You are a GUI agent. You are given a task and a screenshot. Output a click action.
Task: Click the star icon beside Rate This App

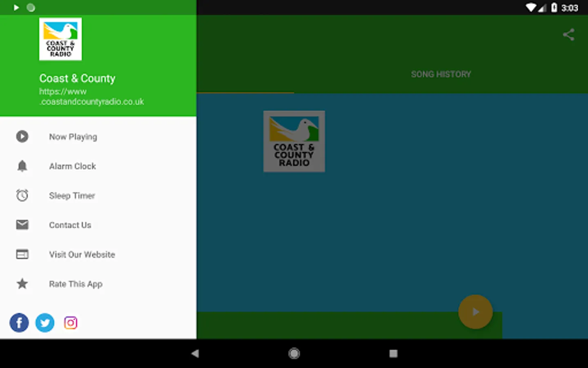[x=22, y=283]
